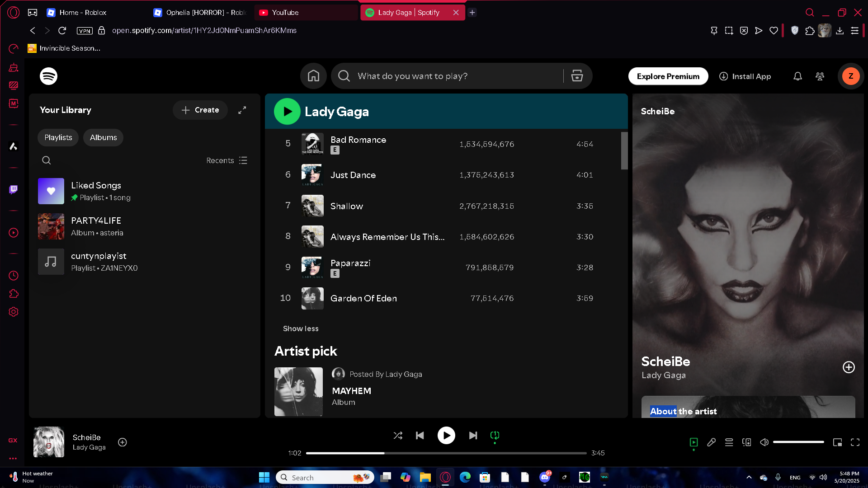Toggle shuffle in playback controls
Viewport: 868px width, 488px height.
[x=398, y=436]
